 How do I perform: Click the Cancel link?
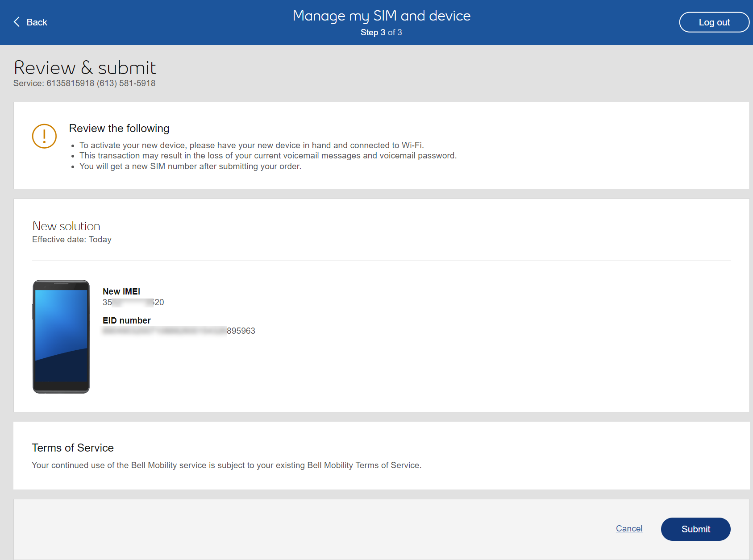[x=629, y=529]
